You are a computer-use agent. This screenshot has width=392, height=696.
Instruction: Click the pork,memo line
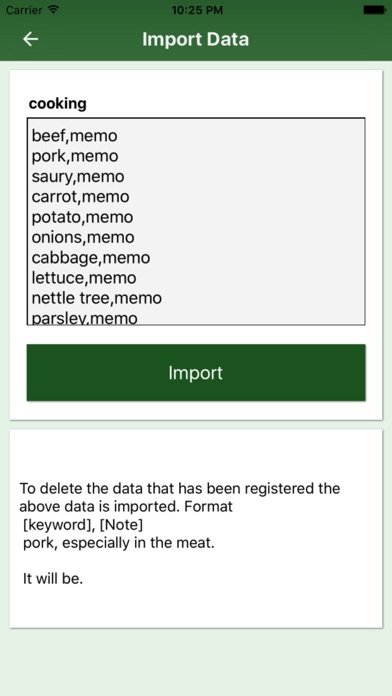pyautogui.click(x=75, y=156)
